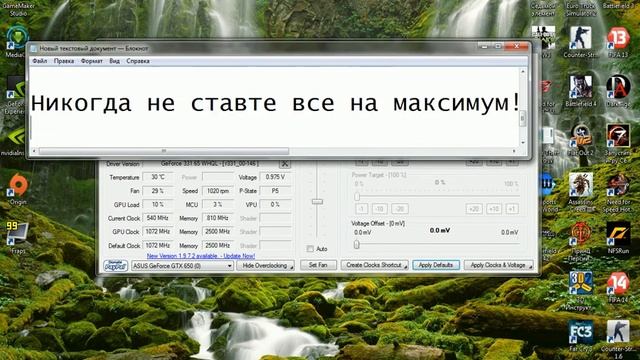The height and width of the screenshot is (360, 640).
Task: Open the MediaGet download icon
Action: coord(17,38)
